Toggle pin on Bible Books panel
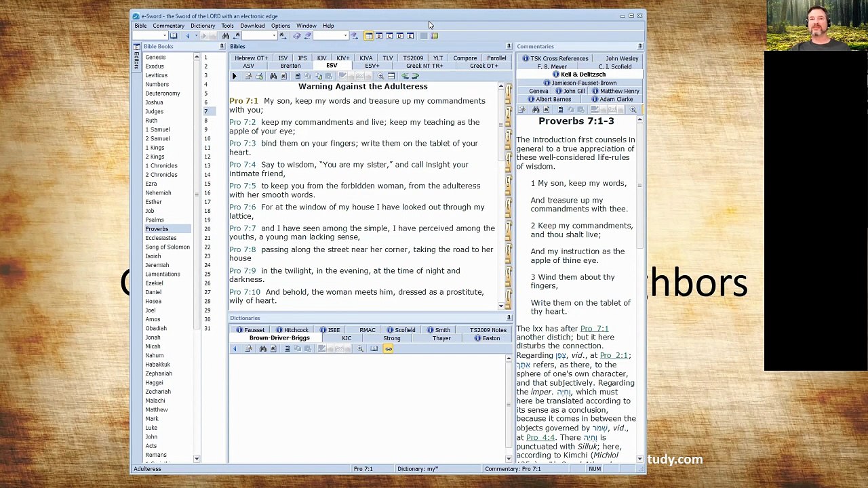 [222, 46]
